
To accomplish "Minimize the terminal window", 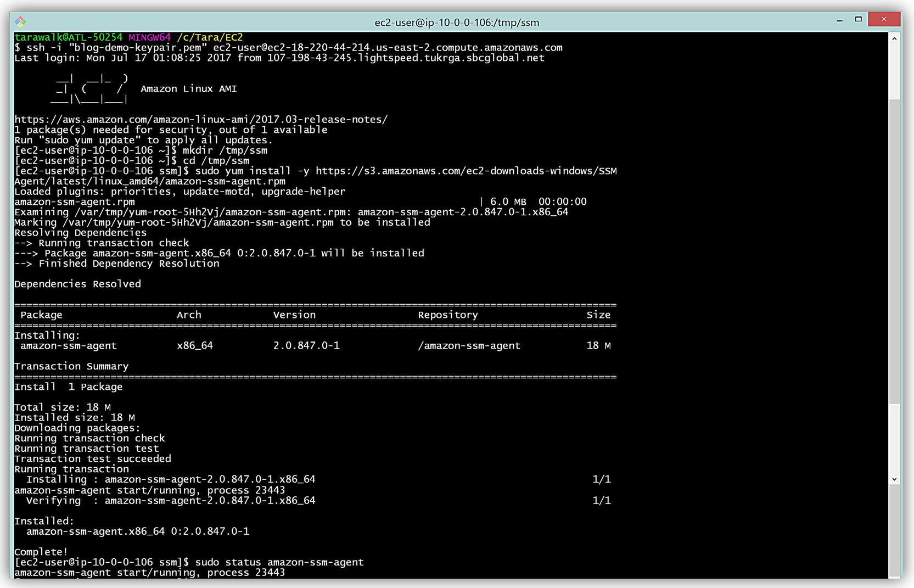I will tap(839, 20).
